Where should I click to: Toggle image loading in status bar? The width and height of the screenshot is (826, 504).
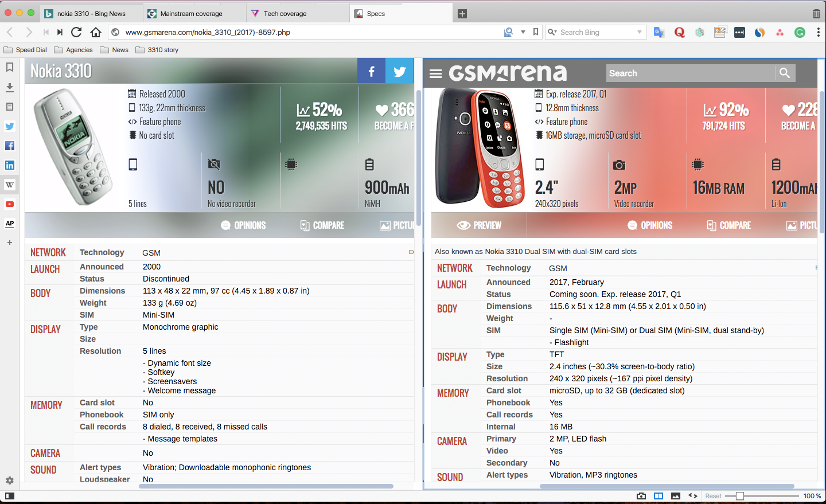point(676,496)
